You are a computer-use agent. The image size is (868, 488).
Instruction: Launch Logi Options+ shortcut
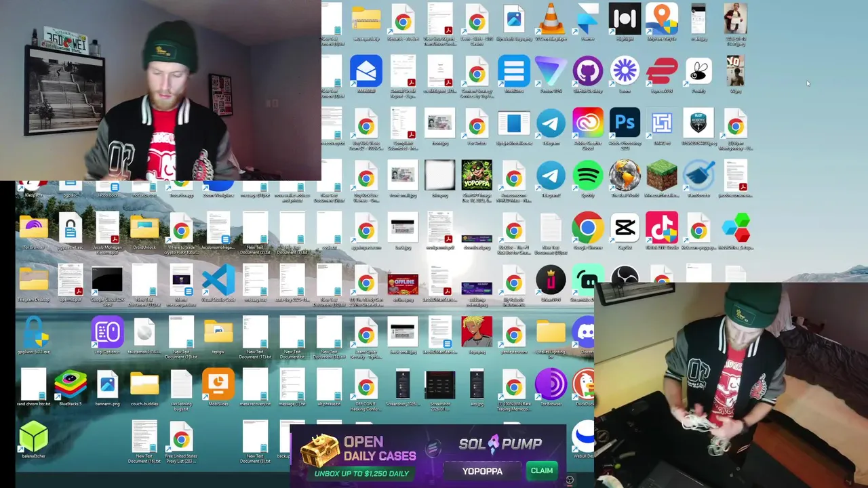107,333
